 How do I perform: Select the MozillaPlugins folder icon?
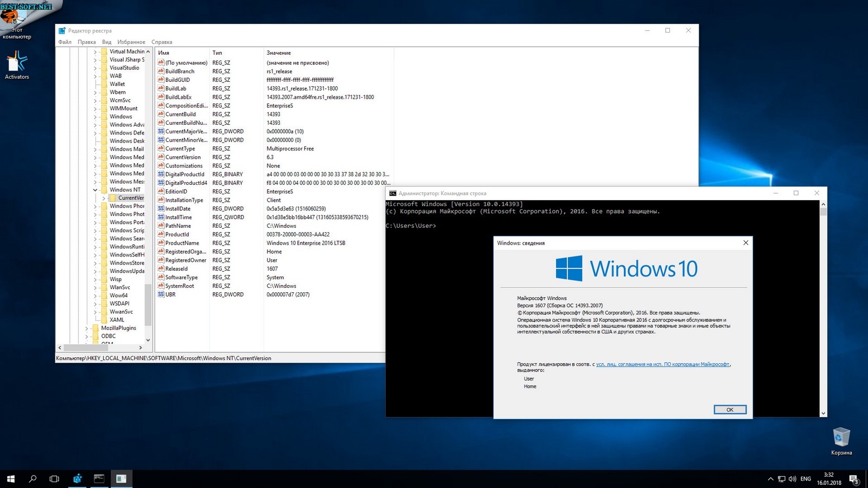[95, 328]
